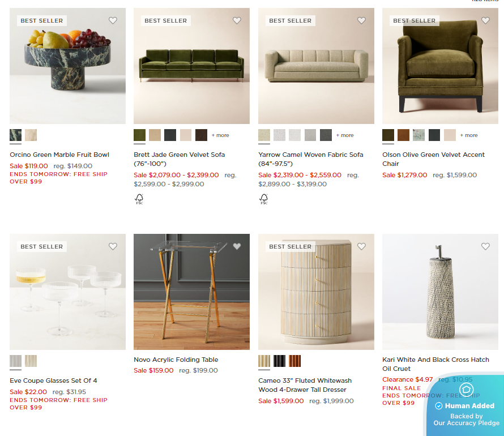This screenshot has height=436, width=504.
Task: Toggle heart on Olson Olive Green Accent Chair
Action: 485,20
